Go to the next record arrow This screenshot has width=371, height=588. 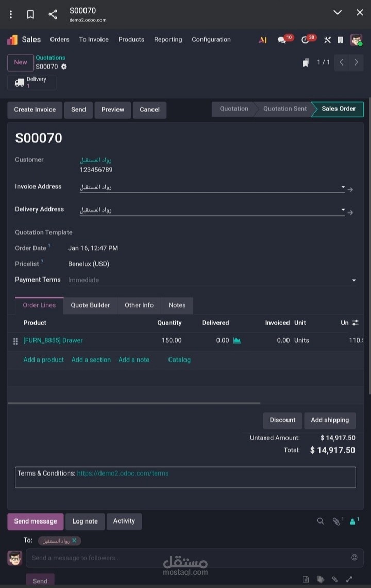tap(356, 62)
